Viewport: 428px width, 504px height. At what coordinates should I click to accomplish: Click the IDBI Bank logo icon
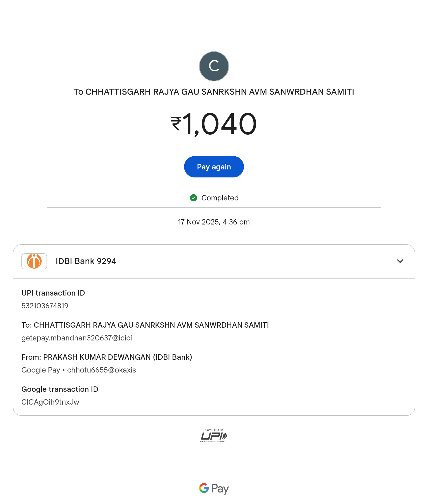coord(34,261)
